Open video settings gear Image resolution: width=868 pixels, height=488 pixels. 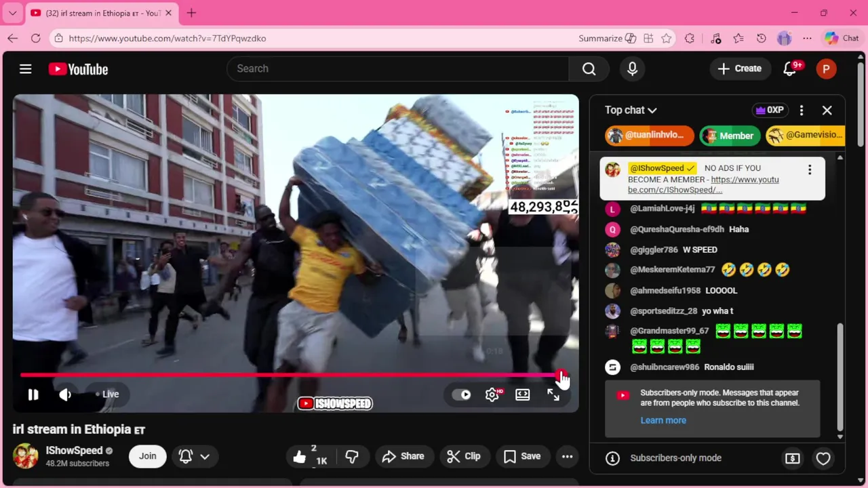point(492,394)
